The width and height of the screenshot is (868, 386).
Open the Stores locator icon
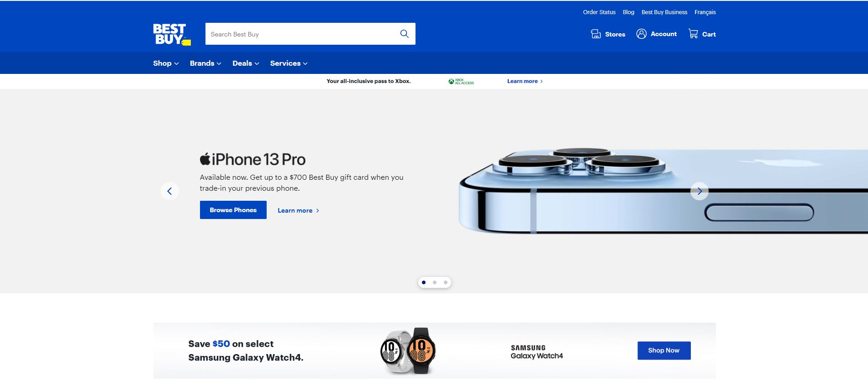(595, 34)
